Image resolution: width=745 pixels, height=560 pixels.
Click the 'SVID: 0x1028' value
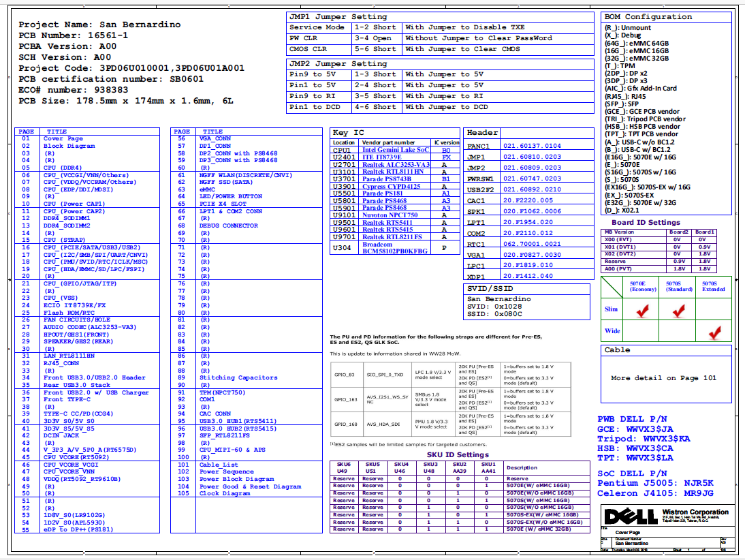[x=494, y=307]
